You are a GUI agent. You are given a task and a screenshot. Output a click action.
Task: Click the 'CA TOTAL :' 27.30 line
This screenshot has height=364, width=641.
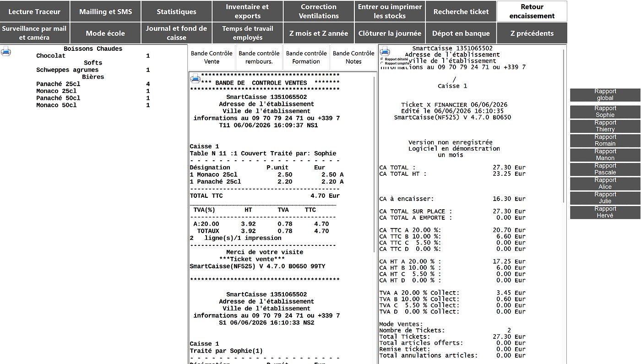click(x=452, y=168)
